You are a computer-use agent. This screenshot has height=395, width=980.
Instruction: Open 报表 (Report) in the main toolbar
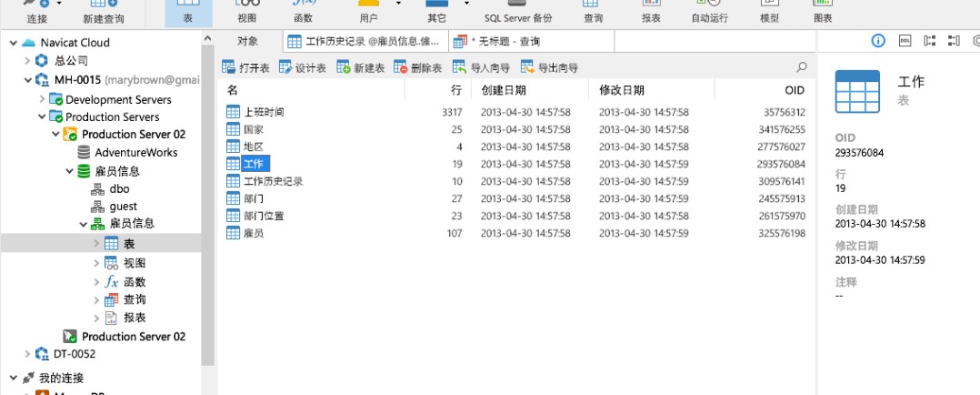pos(651,12)
